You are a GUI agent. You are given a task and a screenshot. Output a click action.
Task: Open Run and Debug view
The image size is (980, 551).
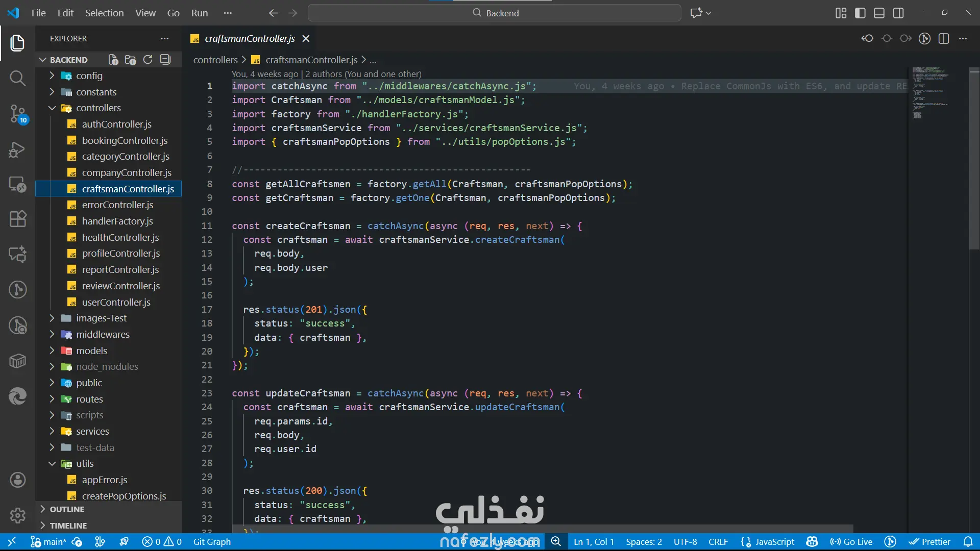coord(17,149)
